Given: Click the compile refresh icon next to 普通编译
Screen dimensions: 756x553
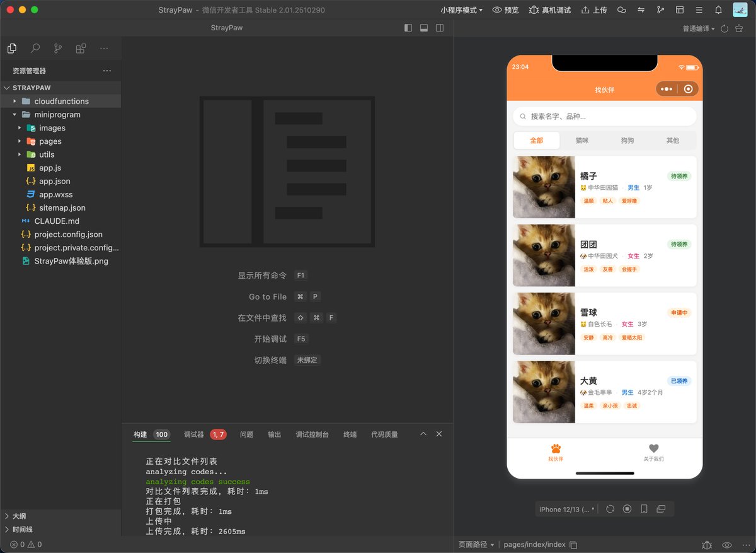Looking at the screenshot, I should (x=724, y=28).
